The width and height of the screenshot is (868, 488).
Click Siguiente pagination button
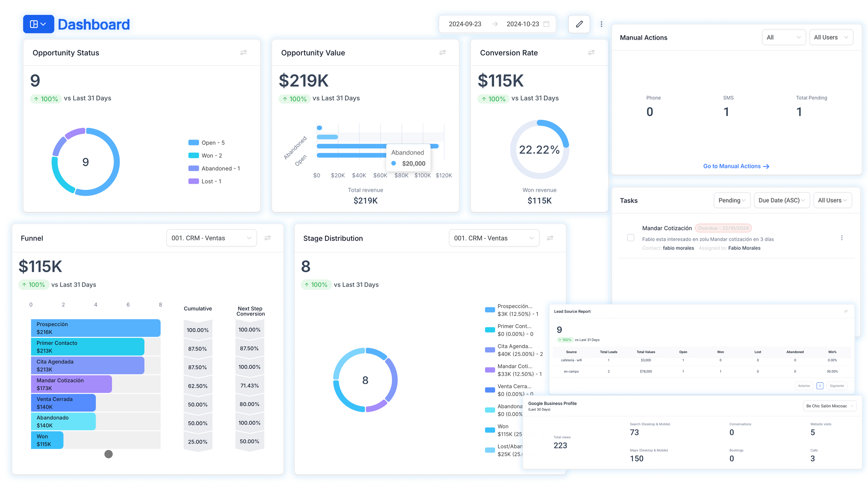coord(837,386)
